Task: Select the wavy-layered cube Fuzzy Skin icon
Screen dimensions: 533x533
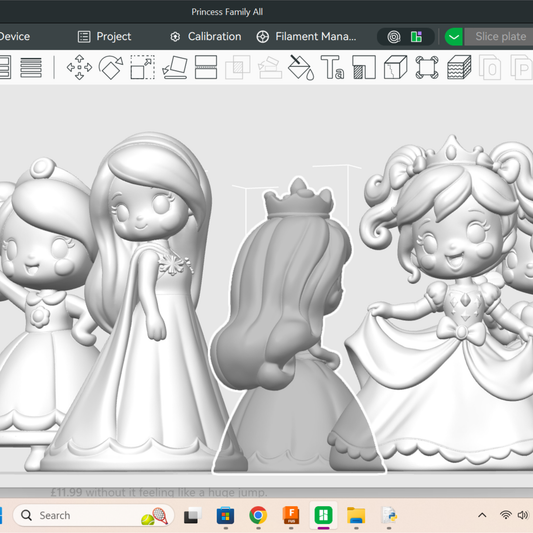Action: coord(459,67)
